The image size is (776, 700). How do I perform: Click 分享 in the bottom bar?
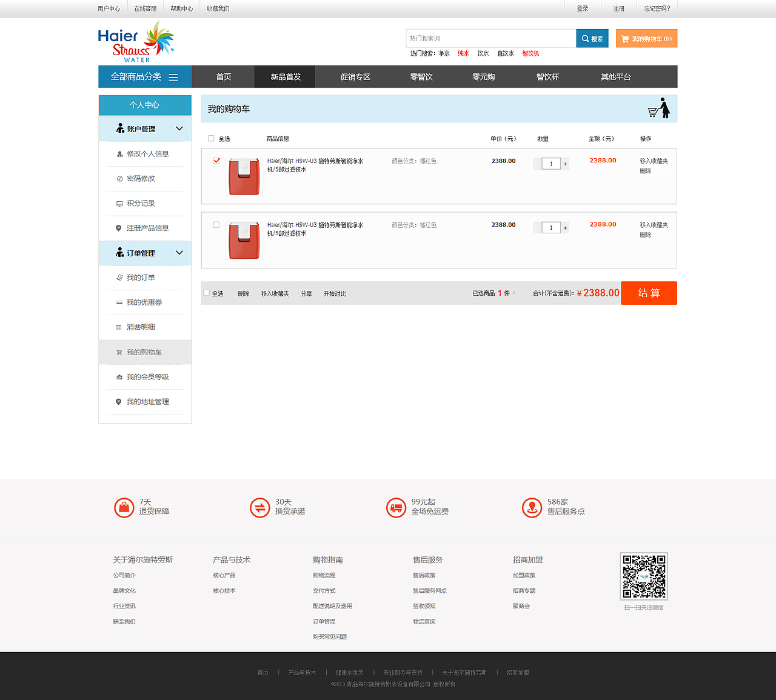click(307, 293)
